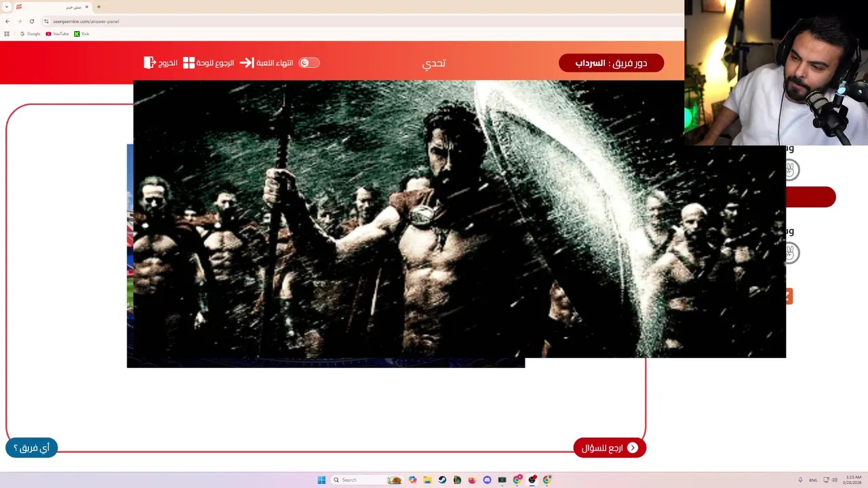Click the exit (الخروج) door icon
The width and height of the screenshot is (868, 488).
pos(150,62)
